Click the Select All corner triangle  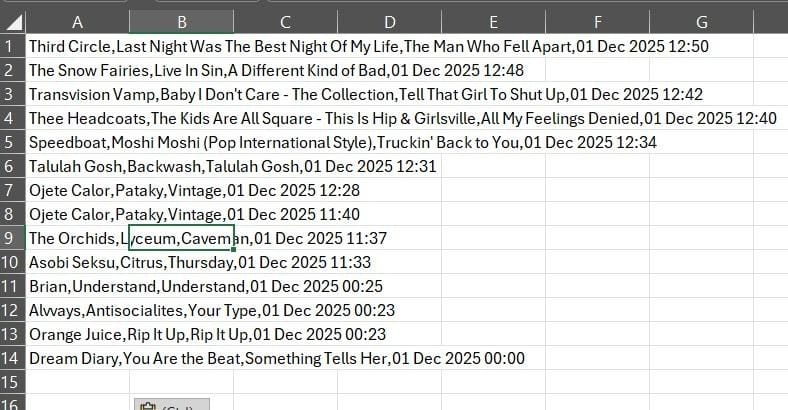(13, 21)
